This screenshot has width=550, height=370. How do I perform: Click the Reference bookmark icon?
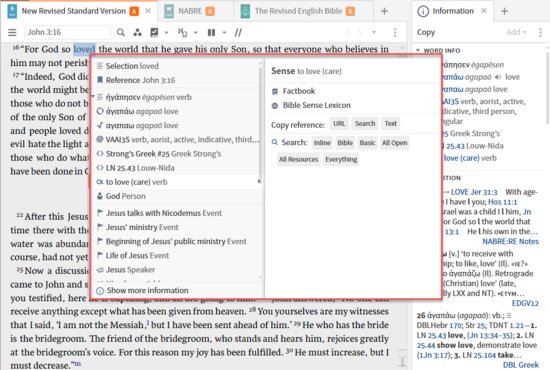(100, 80)
